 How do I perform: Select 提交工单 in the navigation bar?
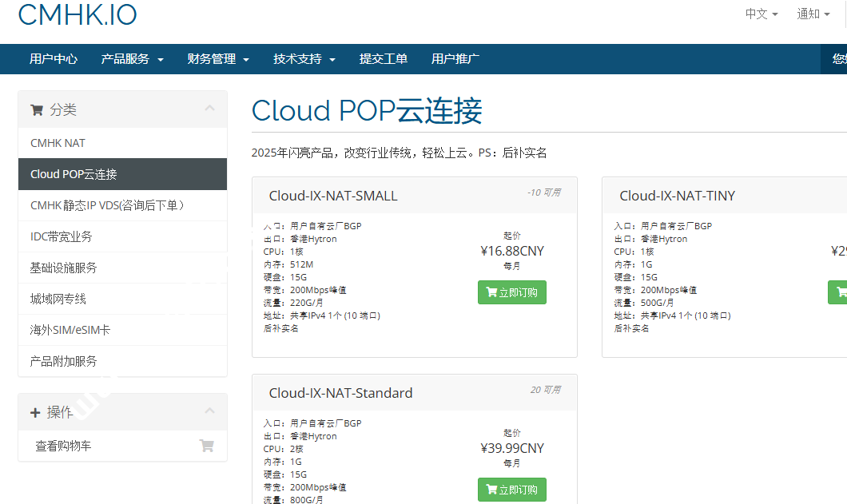(384, 58)
